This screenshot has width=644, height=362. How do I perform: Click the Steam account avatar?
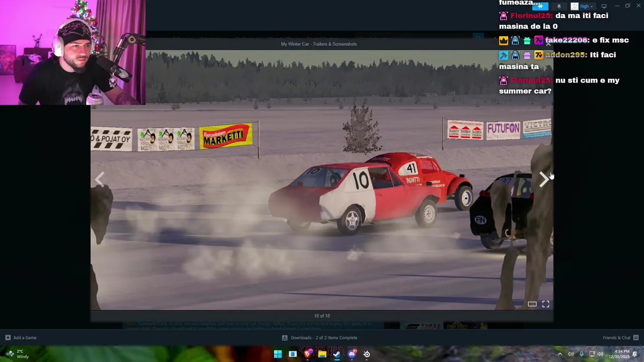tap(575, 6)
